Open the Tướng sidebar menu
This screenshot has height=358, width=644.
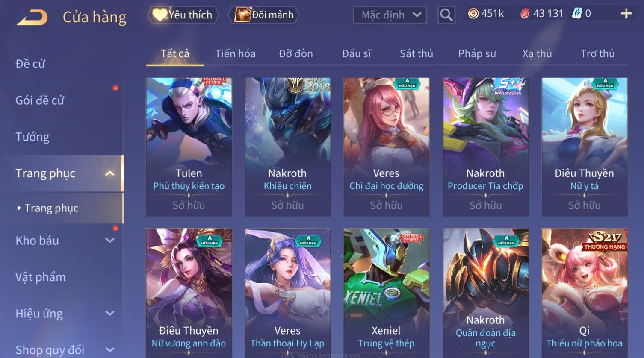point(32,137)
